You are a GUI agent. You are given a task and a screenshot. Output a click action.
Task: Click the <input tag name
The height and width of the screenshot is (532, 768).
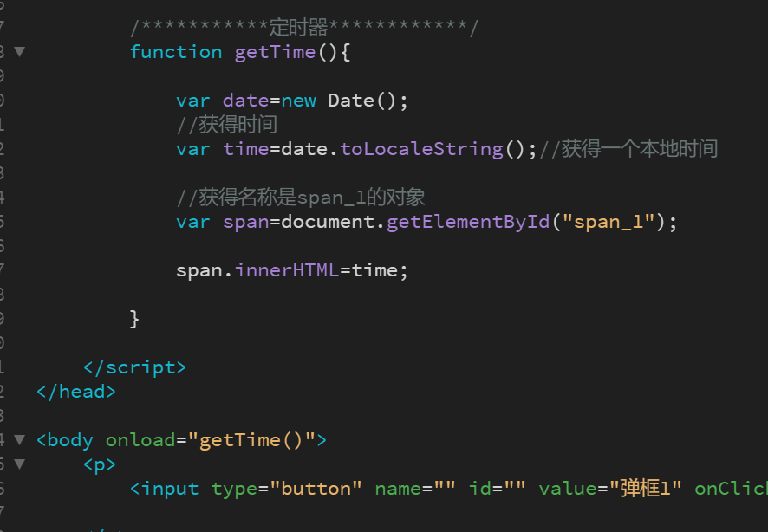tap(165, 489)
